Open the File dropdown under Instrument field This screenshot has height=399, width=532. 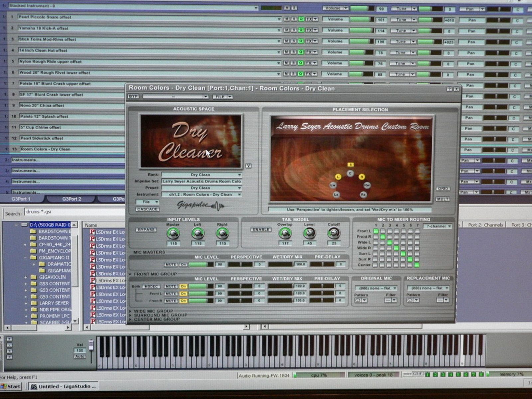[x=147, y=202]
